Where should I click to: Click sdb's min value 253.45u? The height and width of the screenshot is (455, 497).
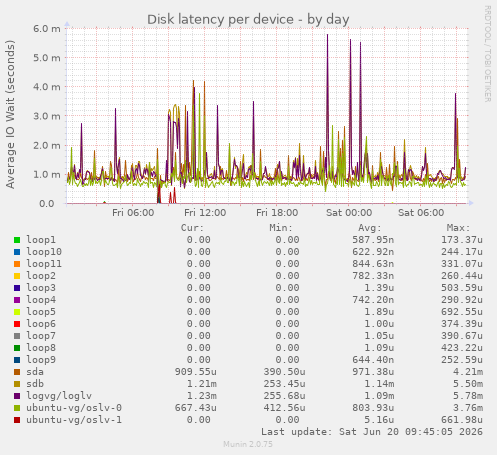coord(284,384)
